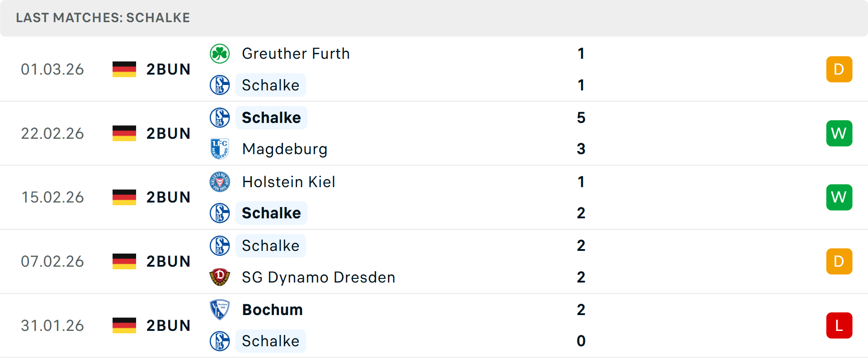Toggle the green W badge for the Magdeburg win
Viewport: 868px width, 358px height.
click(x=839, y=133)
